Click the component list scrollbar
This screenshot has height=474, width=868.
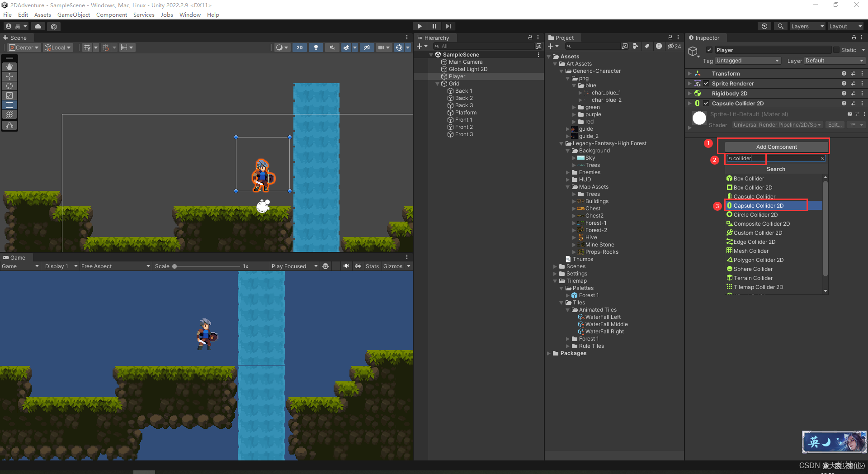click(826, 228)
